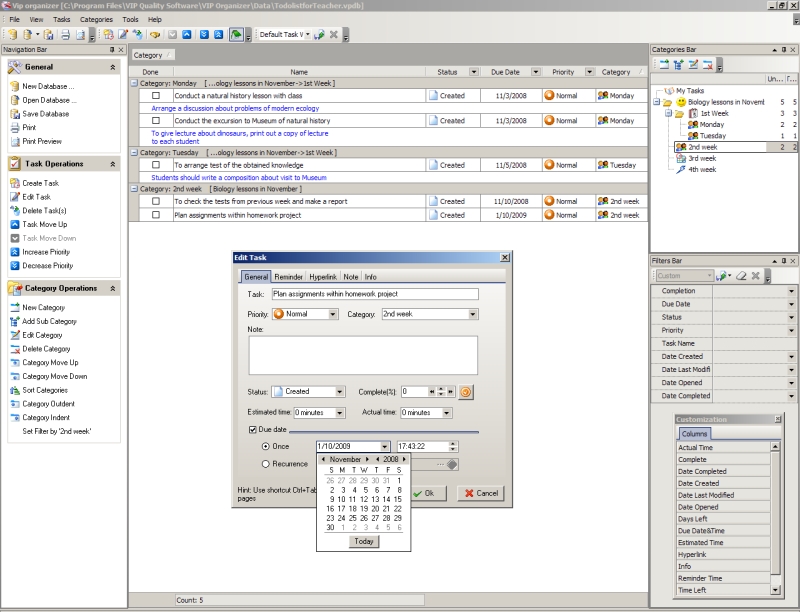Click the Create Task icon in sidebar
The height and width of the screenshot is (612, 800).
(x=14, y=183)
